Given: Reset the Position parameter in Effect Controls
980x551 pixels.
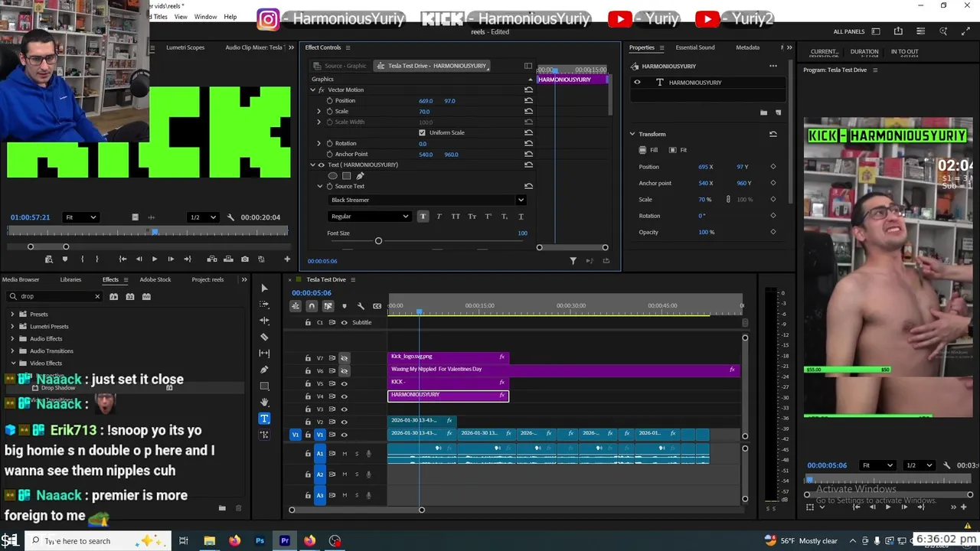Looking at the screenshot, I should point(528,100).
